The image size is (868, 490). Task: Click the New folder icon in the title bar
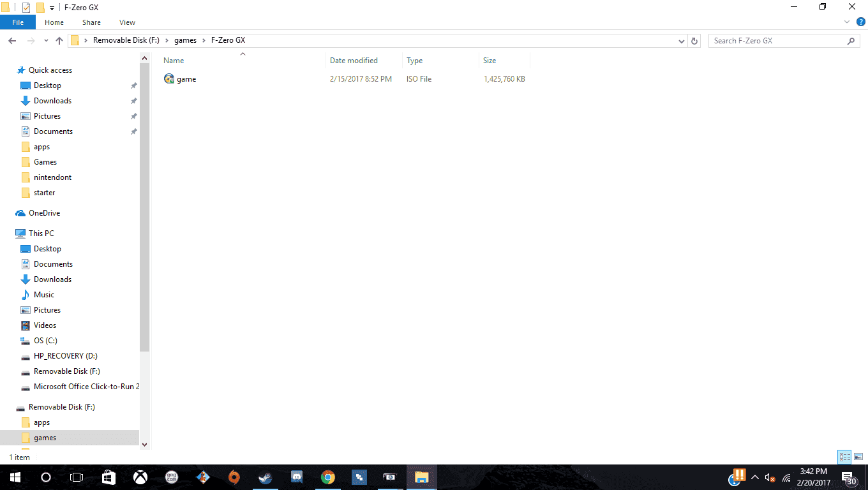click(40, 7)
